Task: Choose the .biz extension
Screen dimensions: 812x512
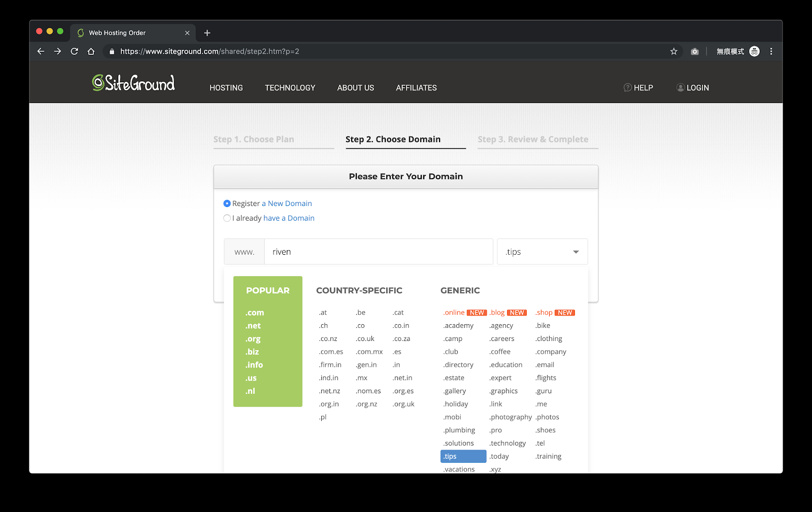Action: pyautogui.click(x=252, y=352)
